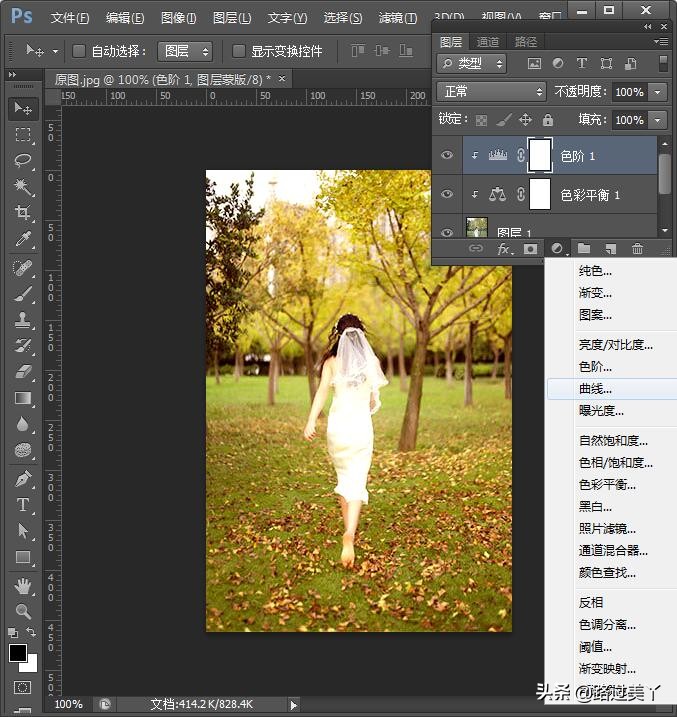Select the Rectangular Marquee tool
Screen dimensions: 677x717
23,135
